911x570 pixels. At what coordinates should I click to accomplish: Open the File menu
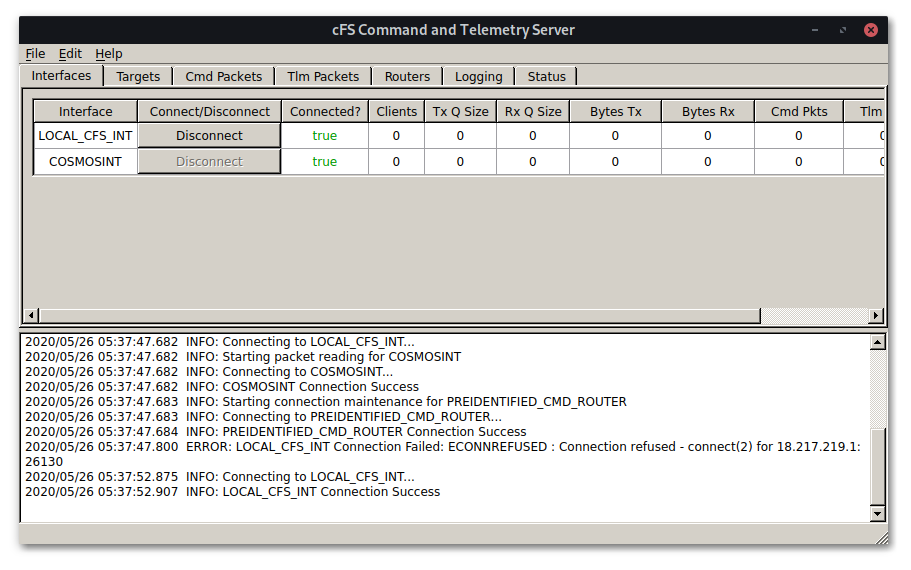pyautogui.click(x=35, y=54)
